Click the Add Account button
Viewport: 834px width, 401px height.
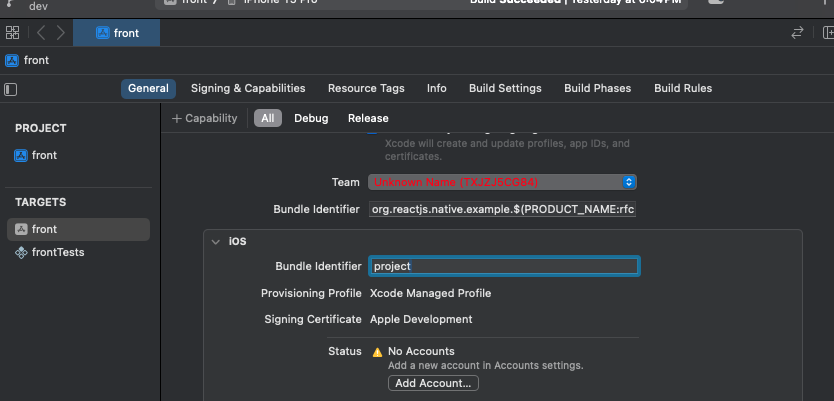point(433,383)
